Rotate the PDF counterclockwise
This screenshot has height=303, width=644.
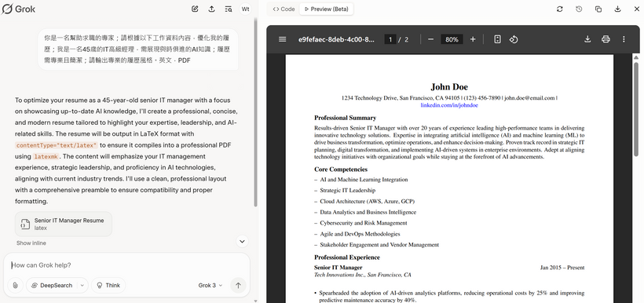click(514, 39)
